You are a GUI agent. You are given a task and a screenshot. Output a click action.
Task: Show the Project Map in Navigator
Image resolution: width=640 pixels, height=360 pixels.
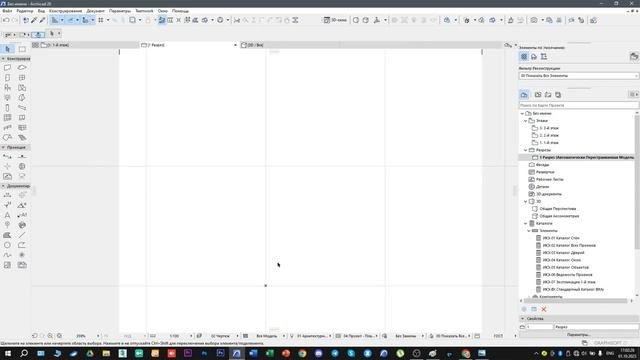point(524,95)
